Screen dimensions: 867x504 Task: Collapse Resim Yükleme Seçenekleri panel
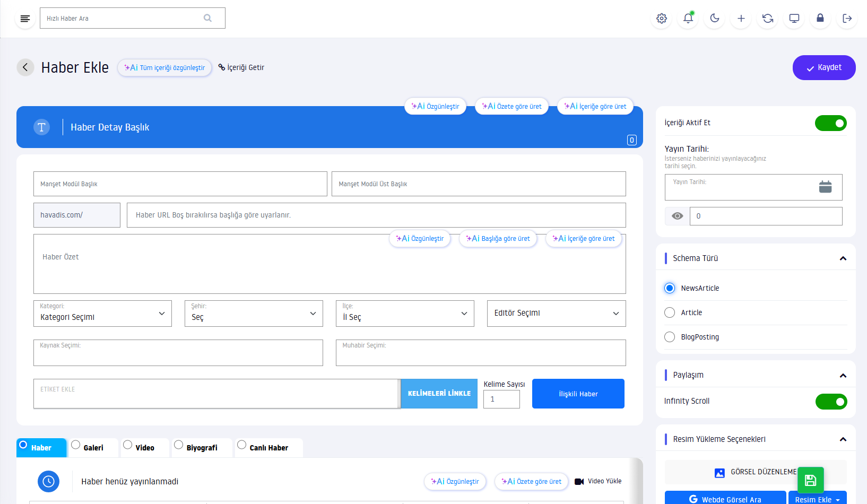coord(843,439)
